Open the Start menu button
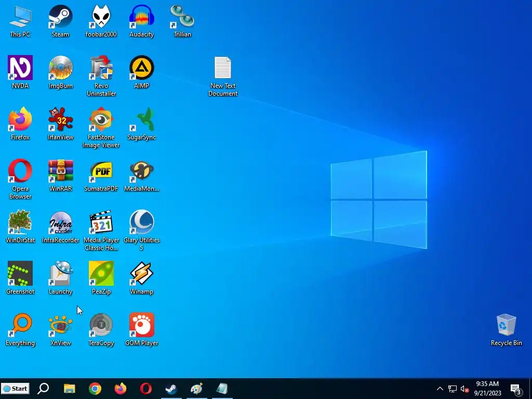Screen dimensions: 532x399 (15, 389)
